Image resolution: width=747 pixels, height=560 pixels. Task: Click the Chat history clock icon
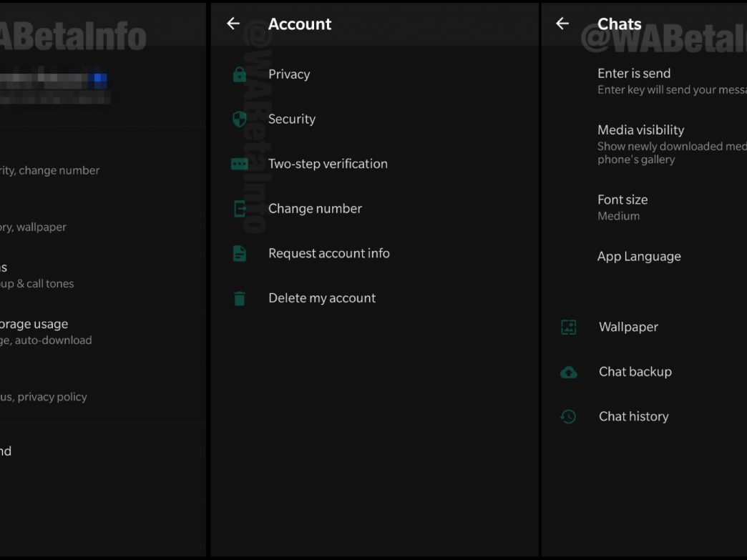click(569, 417)
